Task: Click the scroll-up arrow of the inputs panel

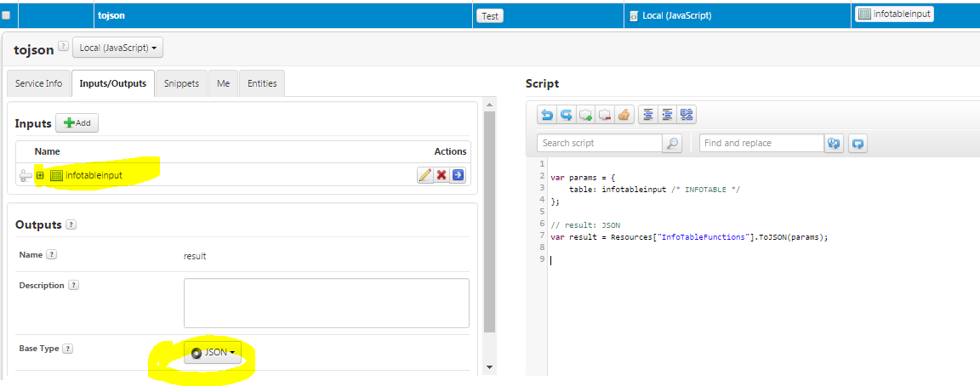Action: [x=489, y=105]
